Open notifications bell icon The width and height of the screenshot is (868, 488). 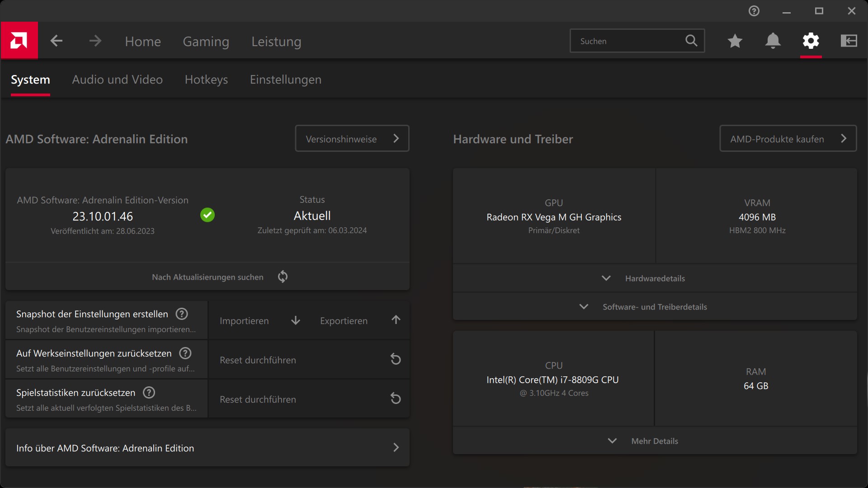coord(773,41)
